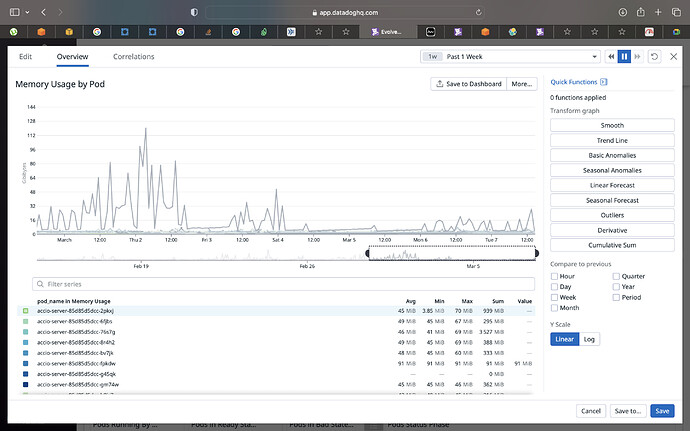
Task: Check the Day comparison box
Action: pos(554,287)
